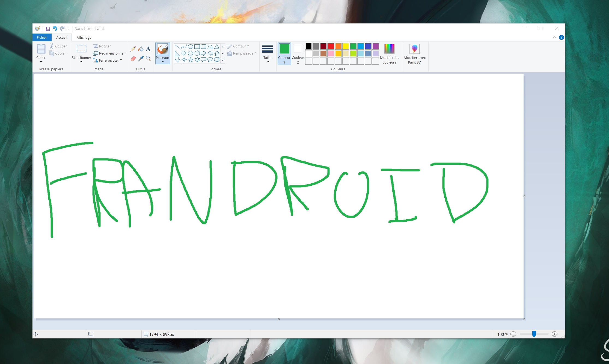Select the Text tool
Image resolution: width=609 pixels, height=364 pixels.
[148, 49]
